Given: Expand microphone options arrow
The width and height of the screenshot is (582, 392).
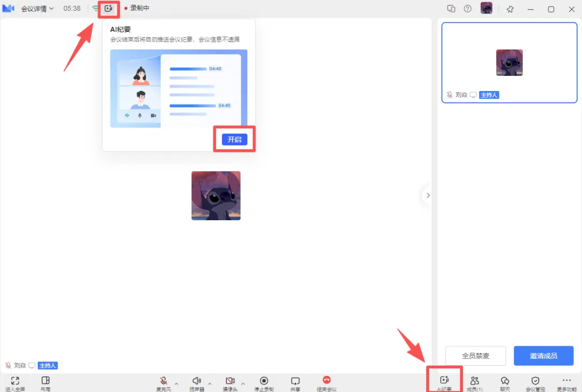Looking at the screenshot, I should (x=176, y=383).
